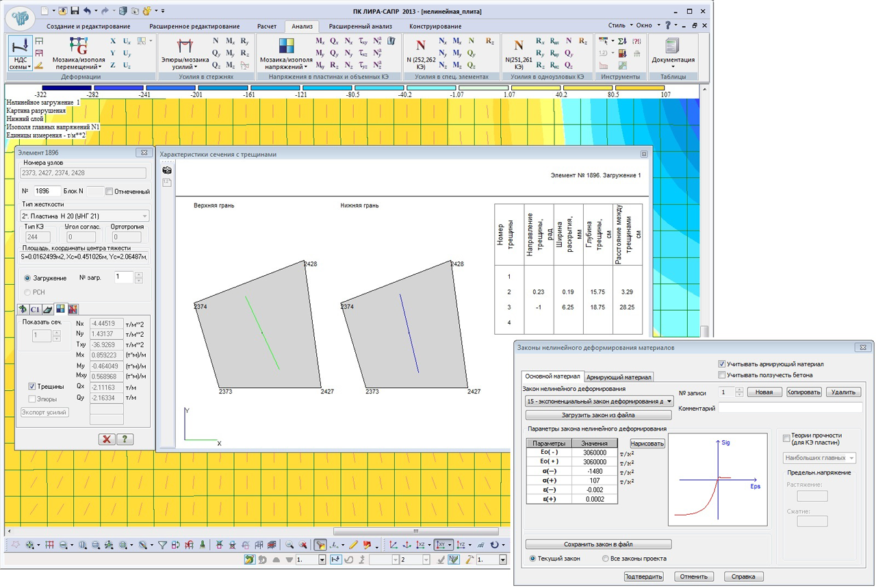Click the N (252,262 КЭ) icon

[420, 47]
